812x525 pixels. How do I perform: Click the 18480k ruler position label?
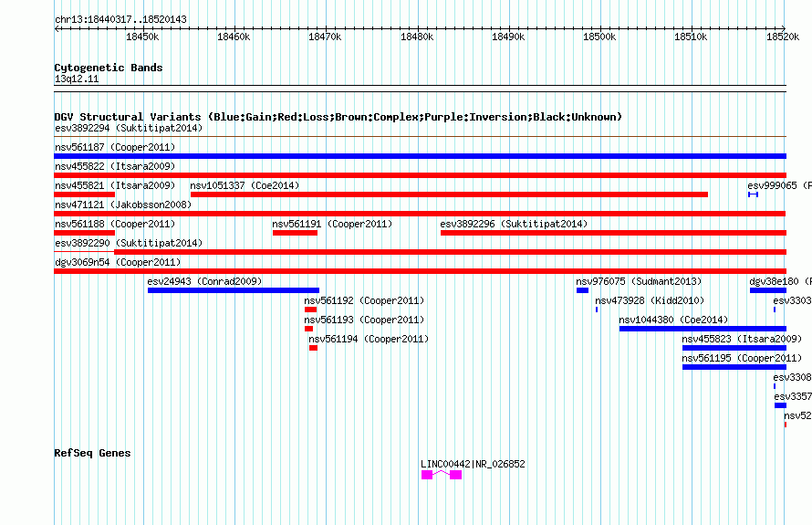(417, 37)
